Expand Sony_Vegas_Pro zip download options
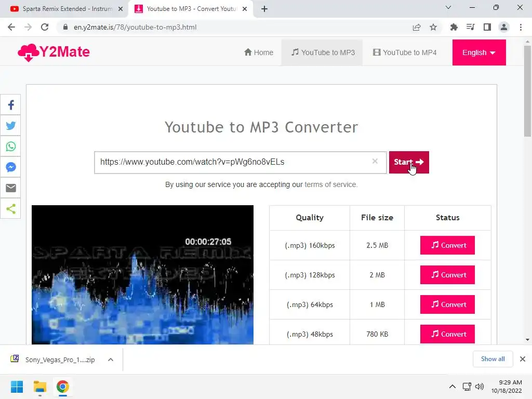532x399 pixels. 111,360
